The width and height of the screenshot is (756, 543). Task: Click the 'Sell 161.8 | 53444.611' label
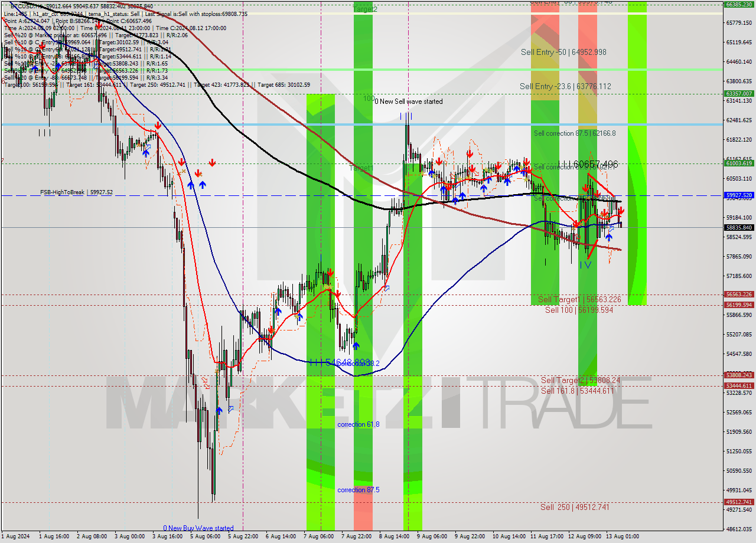[x=577, y=391]
